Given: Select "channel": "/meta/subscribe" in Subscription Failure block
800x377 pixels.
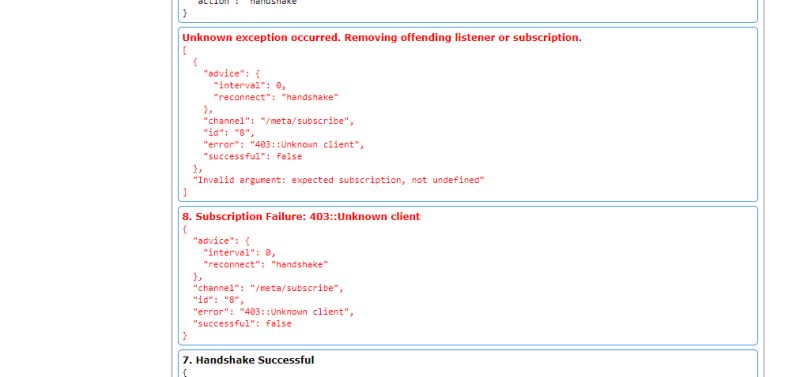Looking at the screenshot, I should 268,288.
